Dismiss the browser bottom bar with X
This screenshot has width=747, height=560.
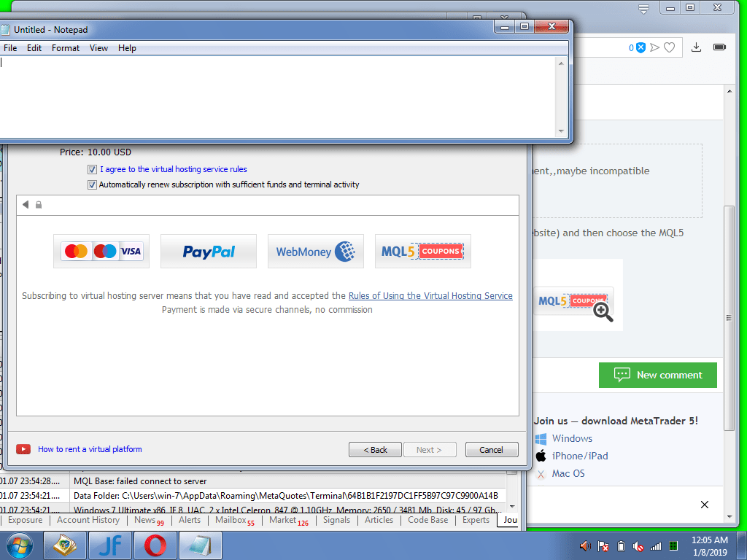705,505
